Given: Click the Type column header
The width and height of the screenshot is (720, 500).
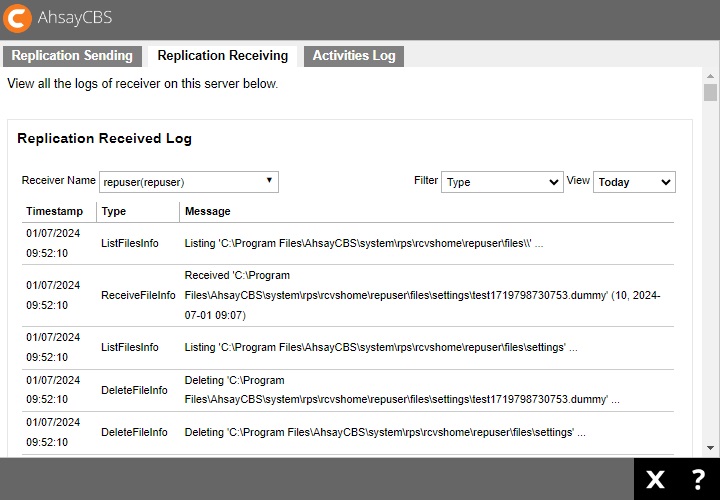Looking at the screenshot, I should point(113,211).
